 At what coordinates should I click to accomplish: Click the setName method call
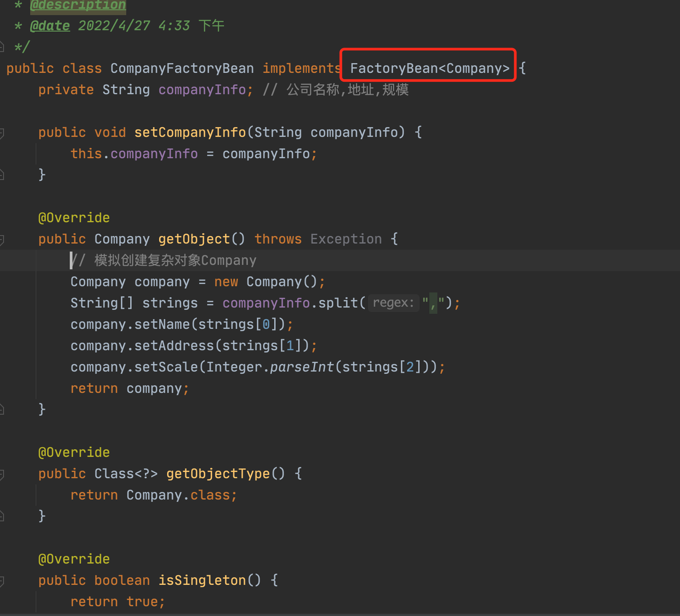tap(162, 325)
